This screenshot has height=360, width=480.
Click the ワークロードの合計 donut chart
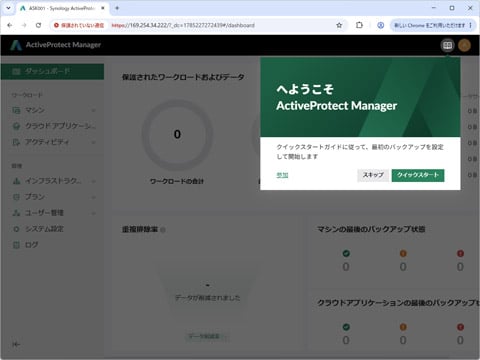[177, 134]
